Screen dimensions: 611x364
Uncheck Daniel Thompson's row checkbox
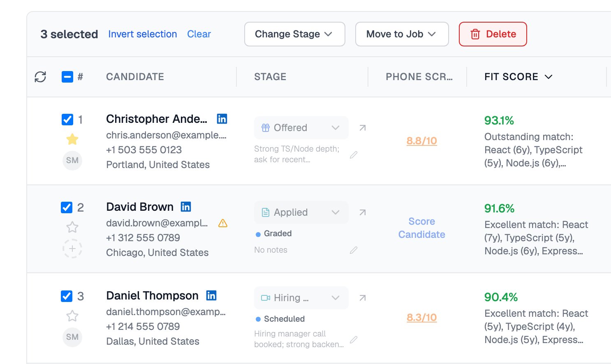coord(67,296)
